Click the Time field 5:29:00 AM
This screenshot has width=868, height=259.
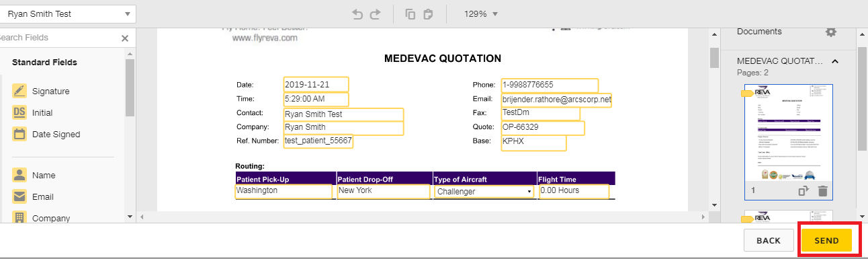(x=316, y=99)
